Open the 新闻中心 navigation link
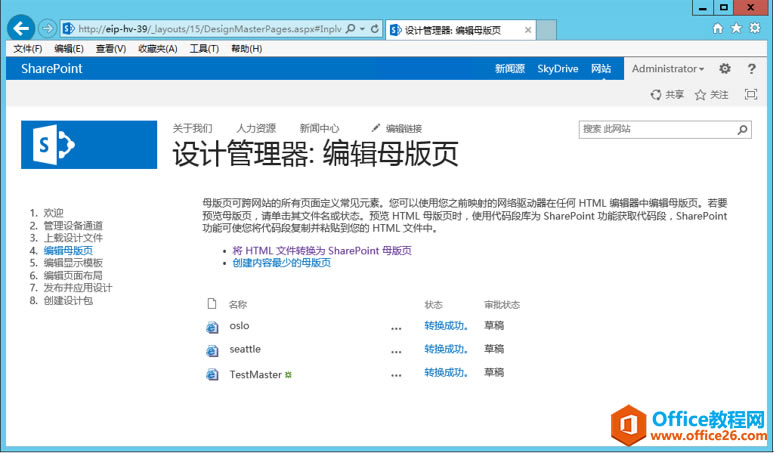 [x=319, y=128]
